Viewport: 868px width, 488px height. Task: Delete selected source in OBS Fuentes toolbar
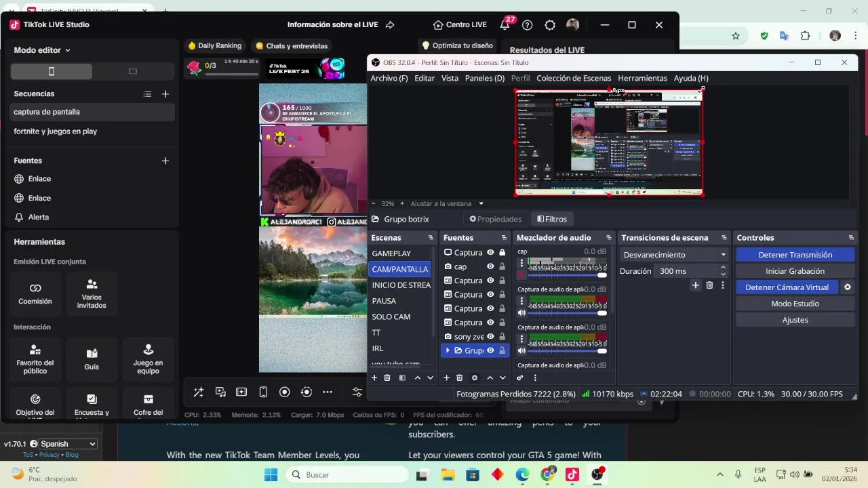coord(459,378)
